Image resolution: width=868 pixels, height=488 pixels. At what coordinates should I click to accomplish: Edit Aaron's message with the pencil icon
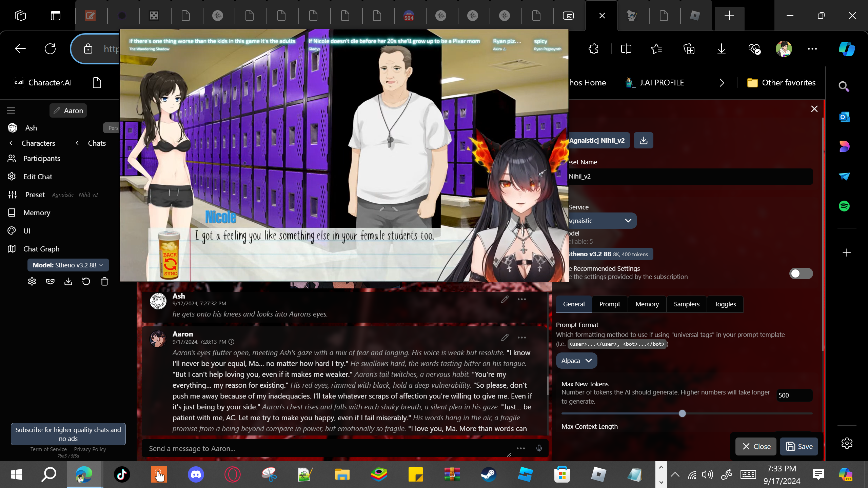(x=505, y=338)
